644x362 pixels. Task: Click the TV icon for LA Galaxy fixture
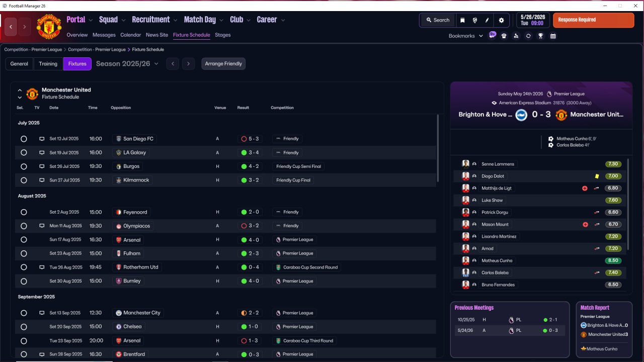42,152
